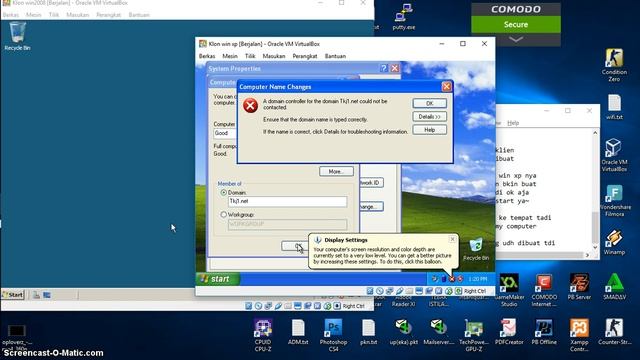This screenshot has width=640, height=360.
Task: Click the optical disc indicator in Klon win xp status bar
Action: (x=380, y=291)
